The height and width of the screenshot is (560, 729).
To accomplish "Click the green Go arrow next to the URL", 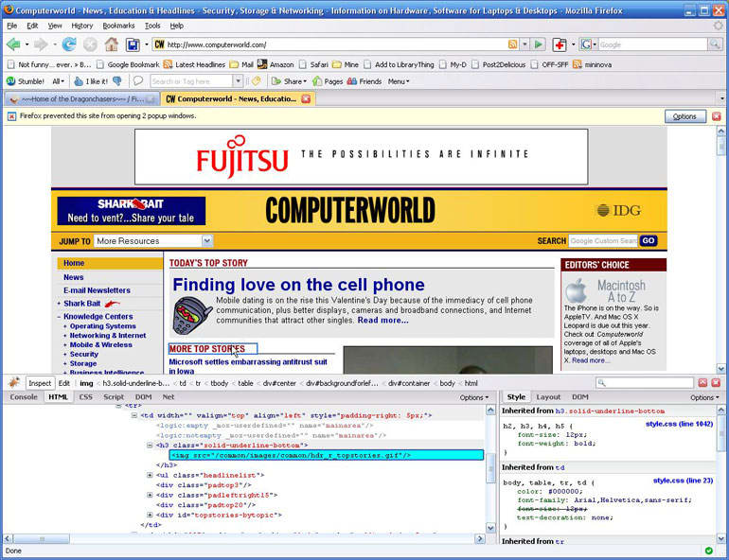I will tap(539, 44).
